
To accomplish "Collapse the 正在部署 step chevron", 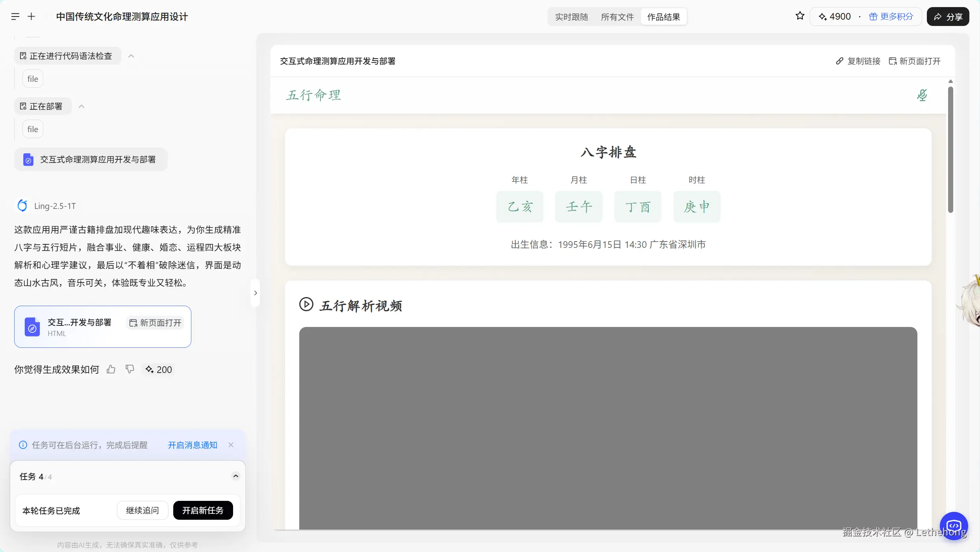I will [x=82, y=107].
